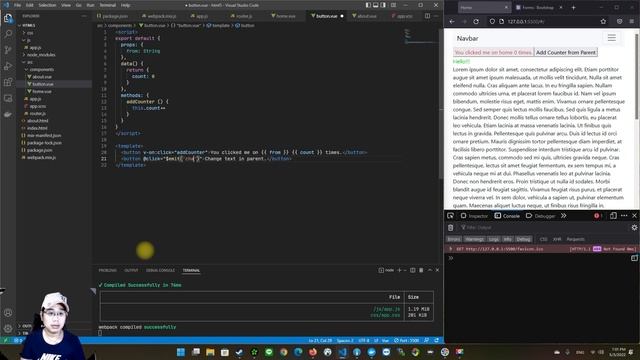This screenshot has height=360, width=640.
Task: Open the Terminal menu
Action: (108, 5)
